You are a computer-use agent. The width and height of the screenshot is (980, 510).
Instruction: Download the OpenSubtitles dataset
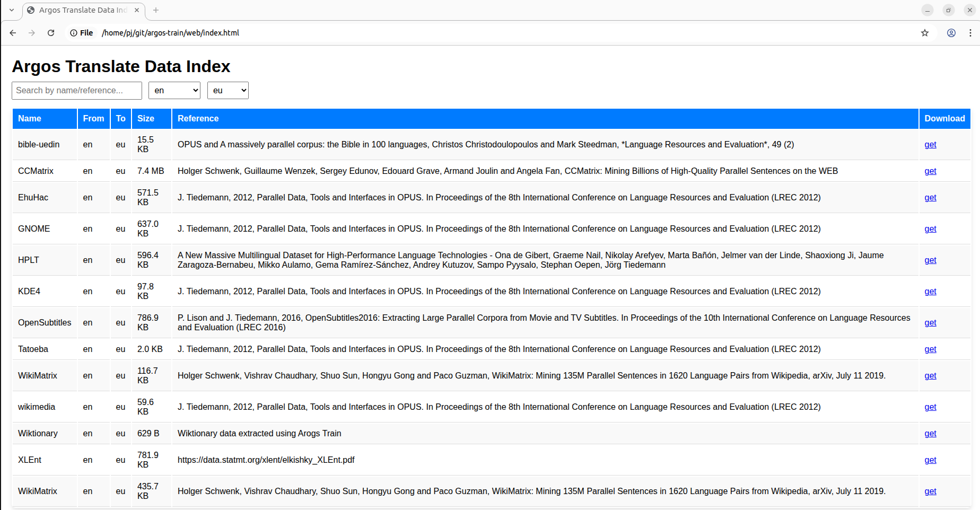click(x=930, y=323)
